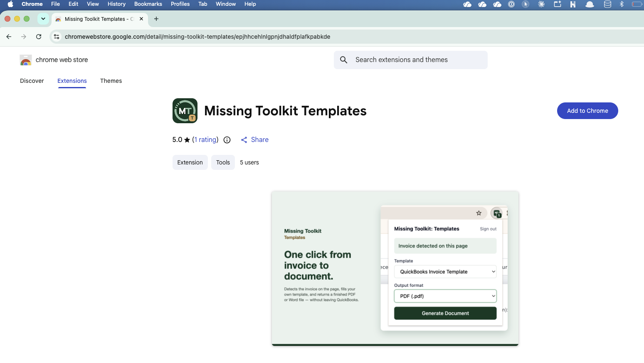Click the Chrome Web Store logo
Screen dimensions: 644x363
pos(26,60)
